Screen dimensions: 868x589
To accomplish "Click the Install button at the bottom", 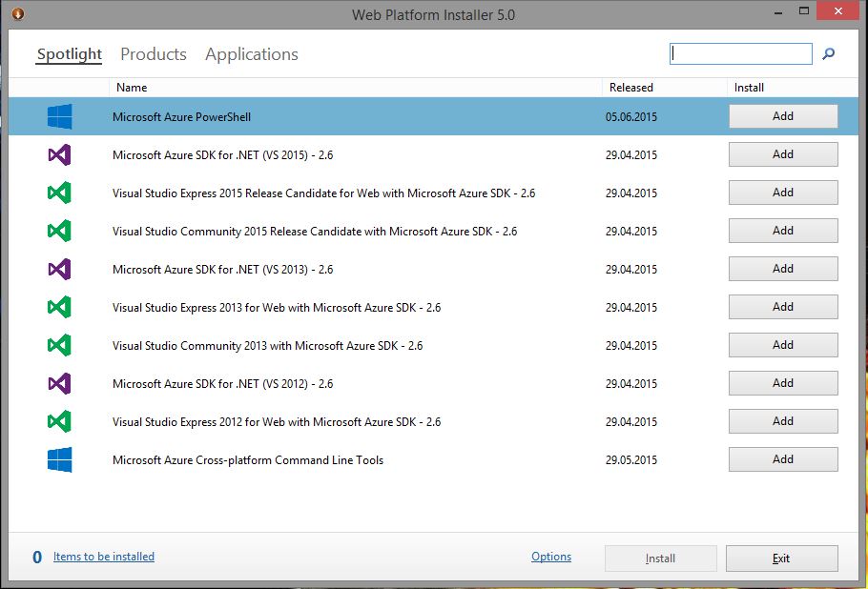I will (660, 559).
